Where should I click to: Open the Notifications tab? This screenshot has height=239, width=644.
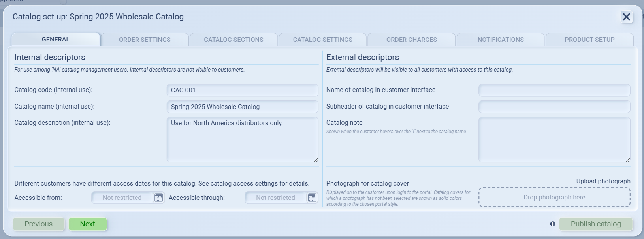[500, 40]
